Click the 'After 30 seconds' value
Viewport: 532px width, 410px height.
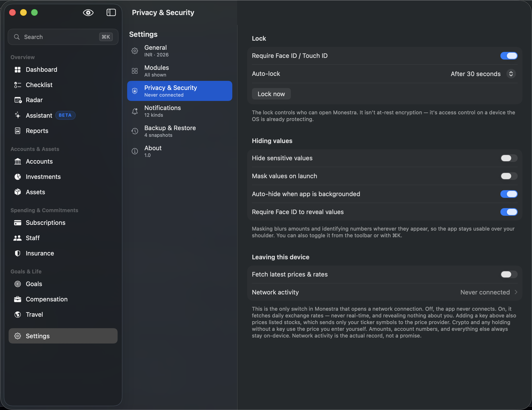(476, 74)
